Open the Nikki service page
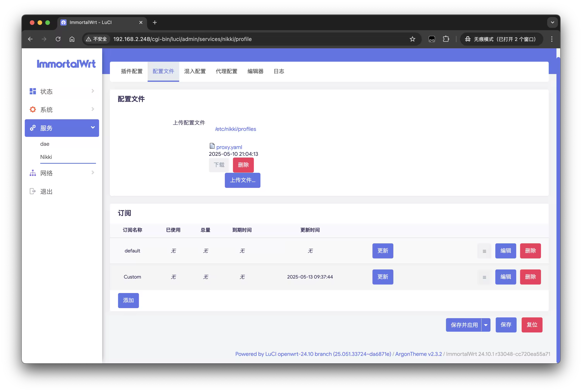The image size is (582, 392). 46,157
